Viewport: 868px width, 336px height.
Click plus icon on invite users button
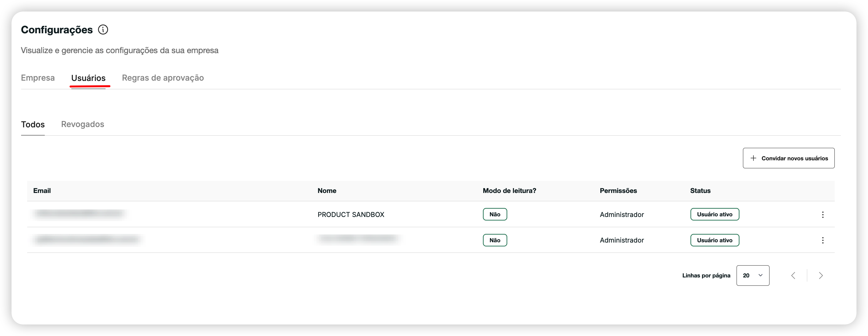pyautogui.click(x=754, y=158)
